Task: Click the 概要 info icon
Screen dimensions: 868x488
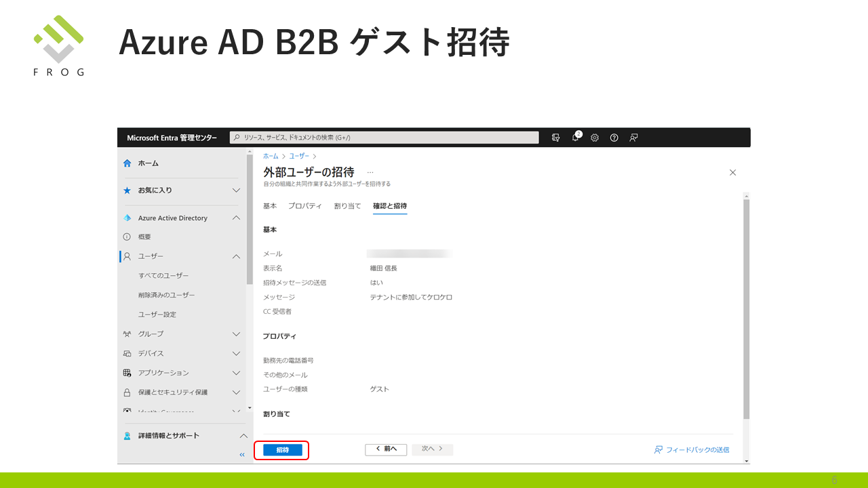Action: click(127, 237)
